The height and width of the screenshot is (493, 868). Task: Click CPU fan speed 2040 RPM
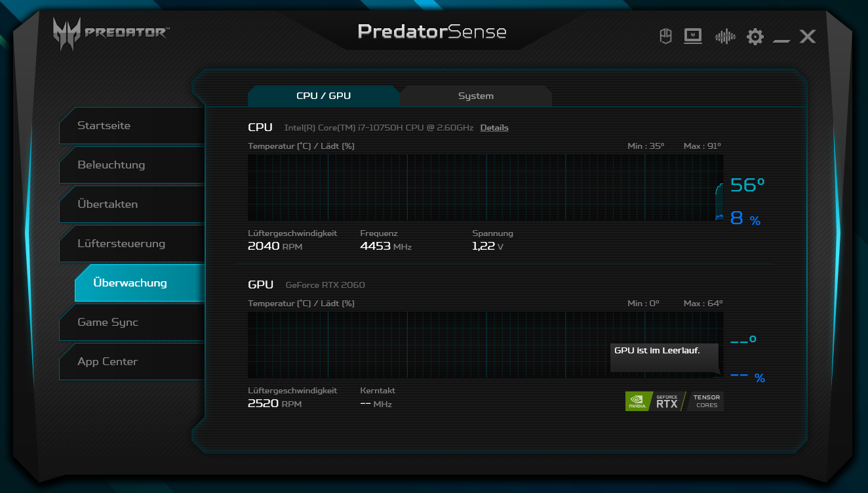[275, 246]
